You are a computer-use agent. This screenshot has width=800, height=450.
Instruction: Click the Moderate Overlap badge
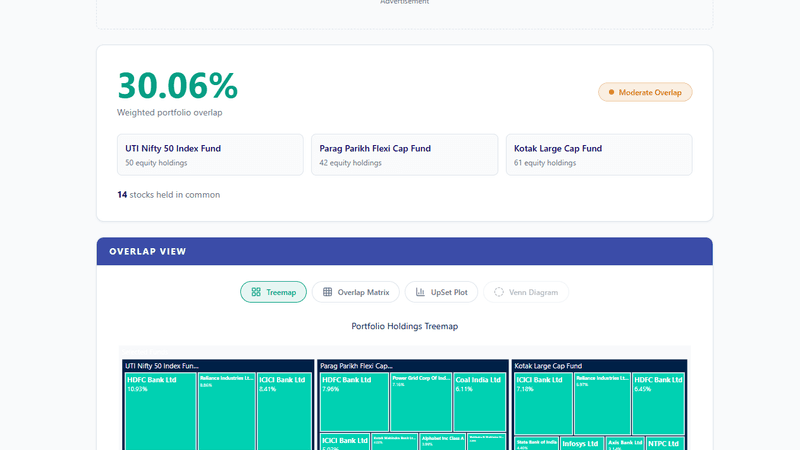point(645,92)
